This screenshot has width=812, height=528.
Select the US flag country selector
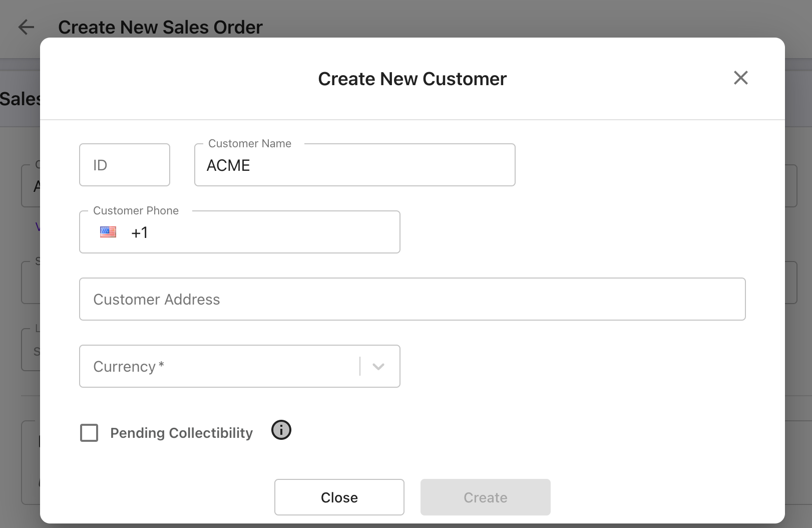(108, 232)
